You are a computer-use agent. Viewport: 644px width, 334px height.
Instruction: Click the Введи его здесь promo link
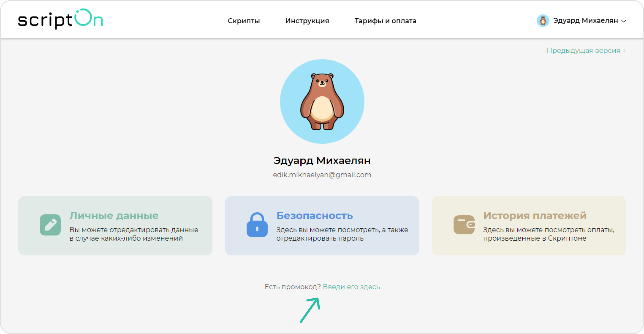[351, 287]
